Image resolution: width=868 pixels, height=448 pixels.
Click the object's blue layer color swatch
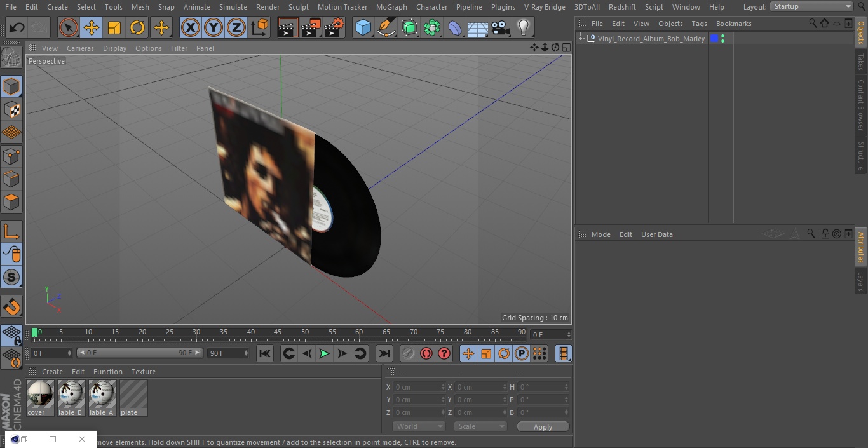[x=714, y=39]
